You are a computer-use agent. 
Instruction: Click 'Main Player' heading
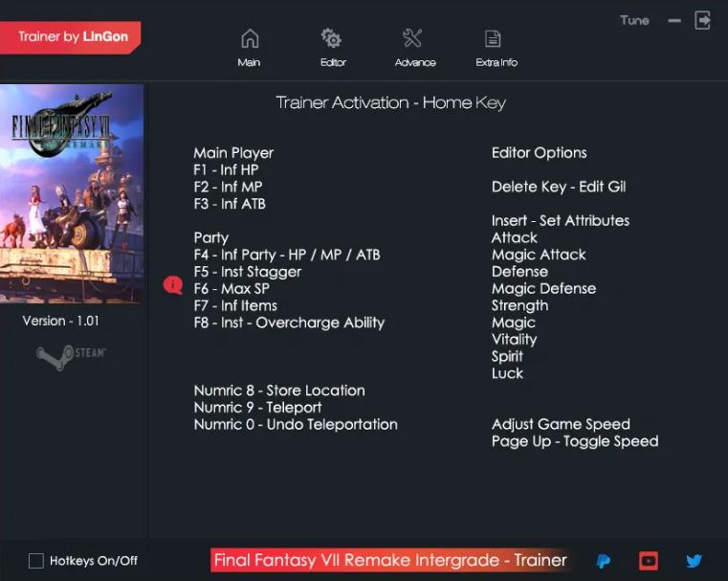pyautogui.click(x=233, y=153)
